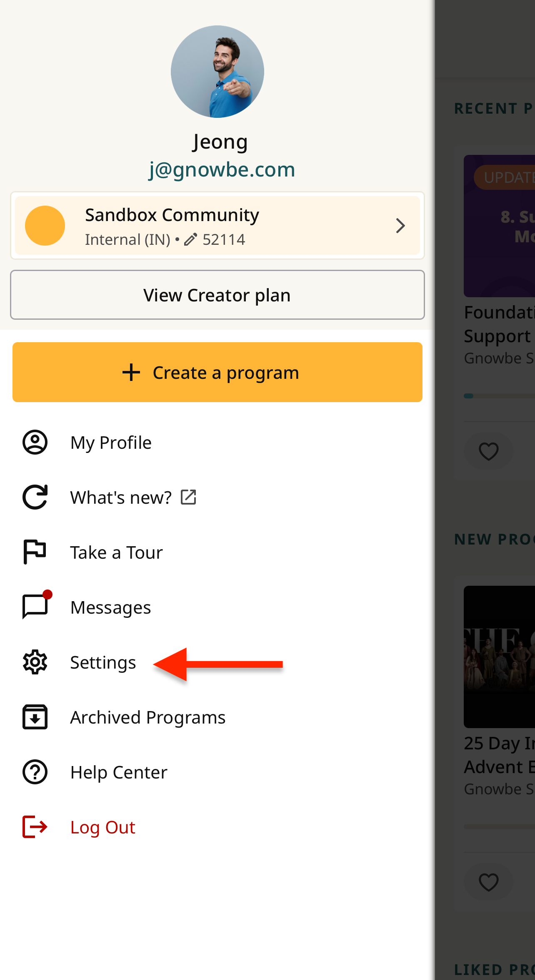Click Jeong's profile avatar photo

click(217, 72)
